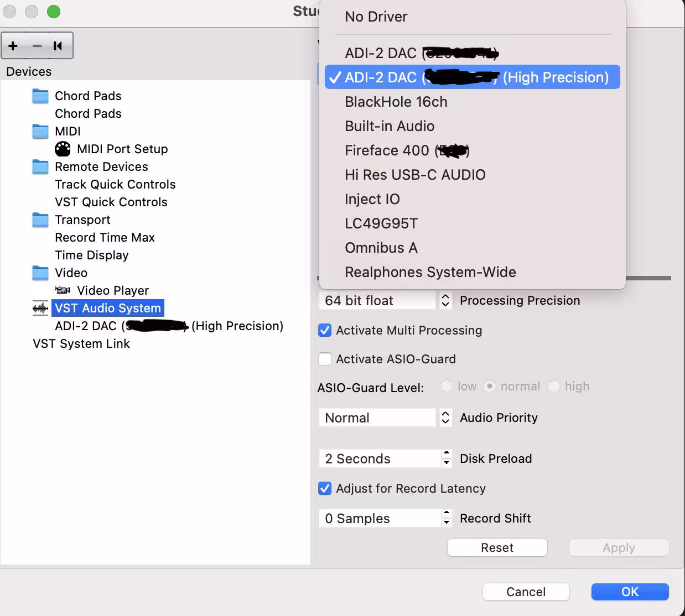
Task: Click the minus remove device button
Action: coord(37,46)
